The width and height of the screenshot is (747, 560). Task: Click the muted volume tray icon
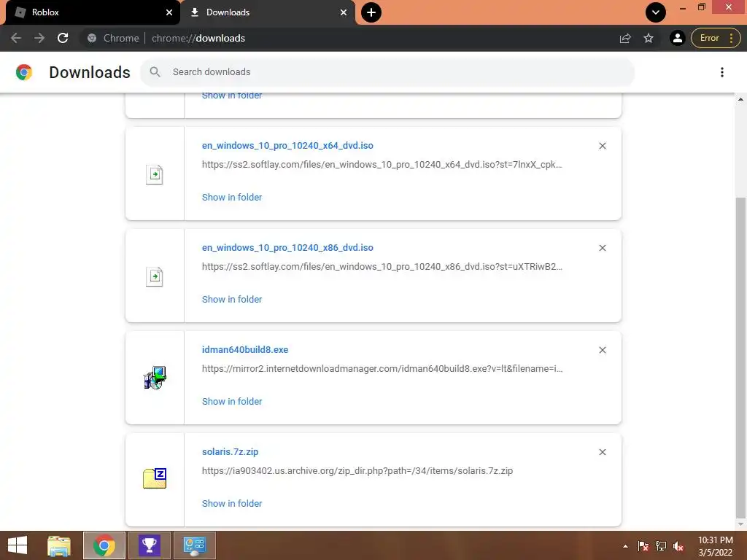(x=678, y=546)
